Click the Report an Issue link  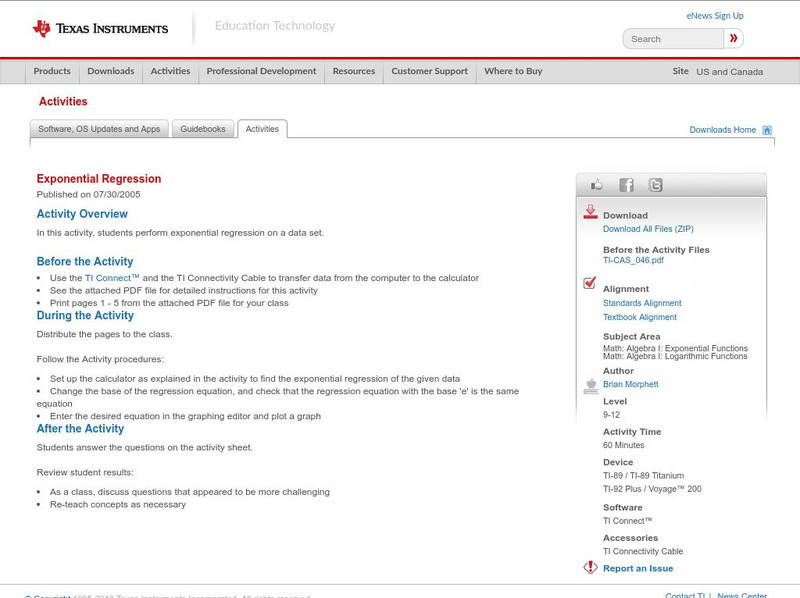pyautogui.click(x=638, y=568)
